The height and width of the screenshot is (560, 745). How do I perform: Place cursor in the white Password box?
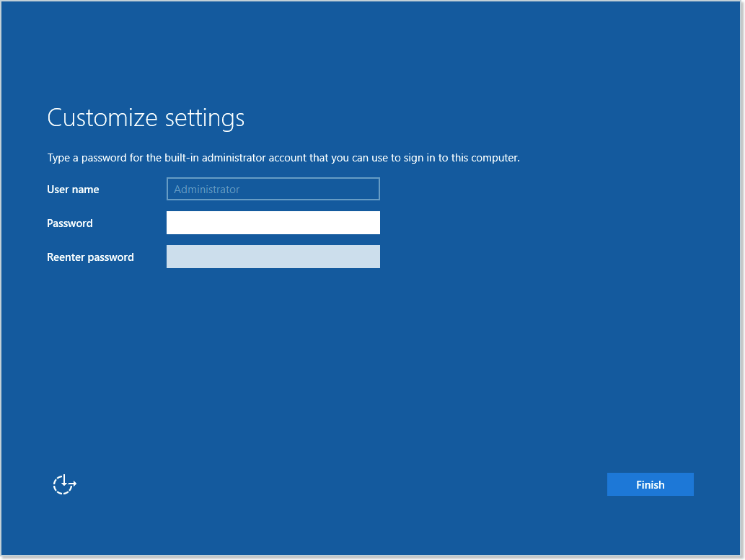tap(273, 223)
